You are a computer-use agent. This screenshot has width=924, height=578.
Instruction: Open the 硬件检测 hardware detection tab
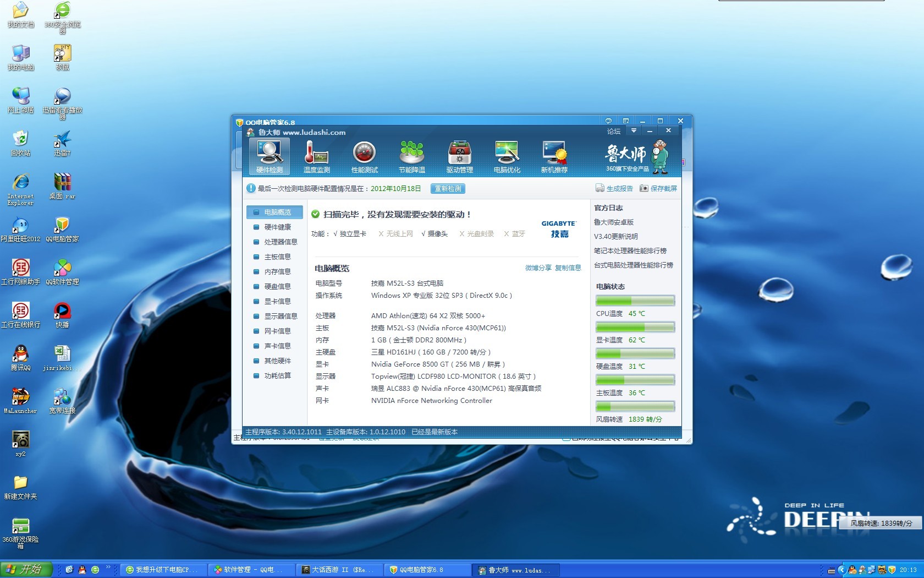(269, 157)
